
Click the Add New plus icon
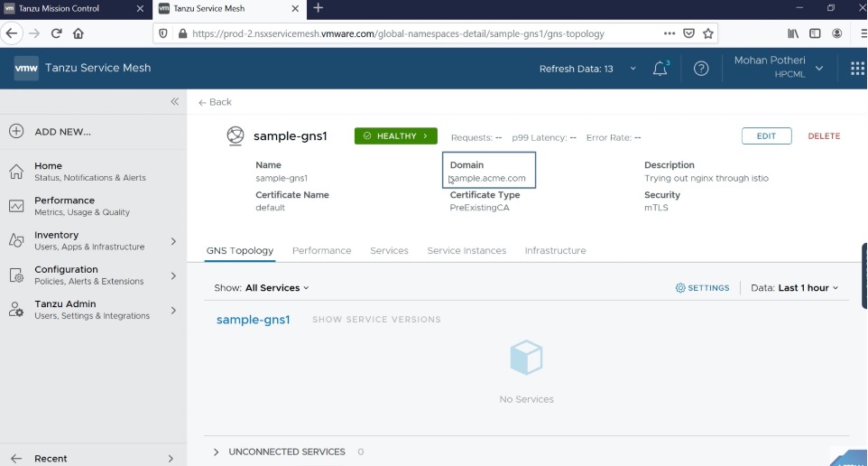(16, 131)
